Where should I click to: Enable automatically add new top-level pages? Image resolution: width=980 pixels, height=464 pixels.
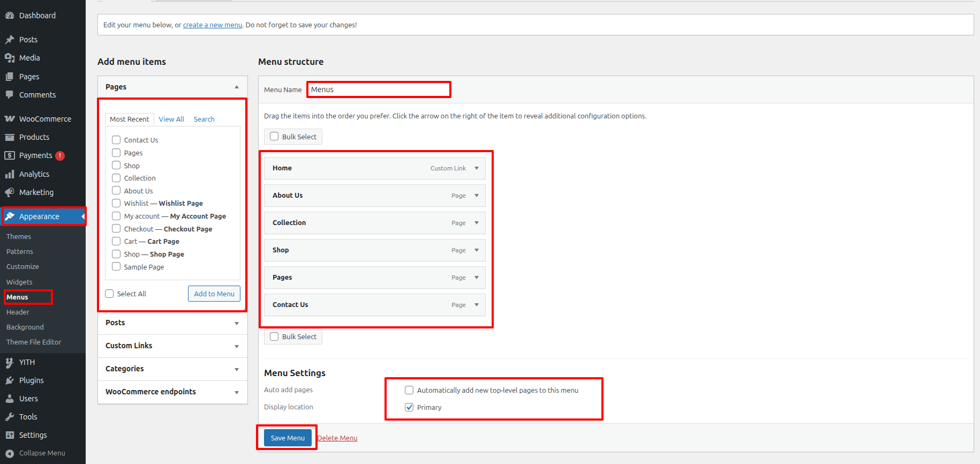coord(409,390)
